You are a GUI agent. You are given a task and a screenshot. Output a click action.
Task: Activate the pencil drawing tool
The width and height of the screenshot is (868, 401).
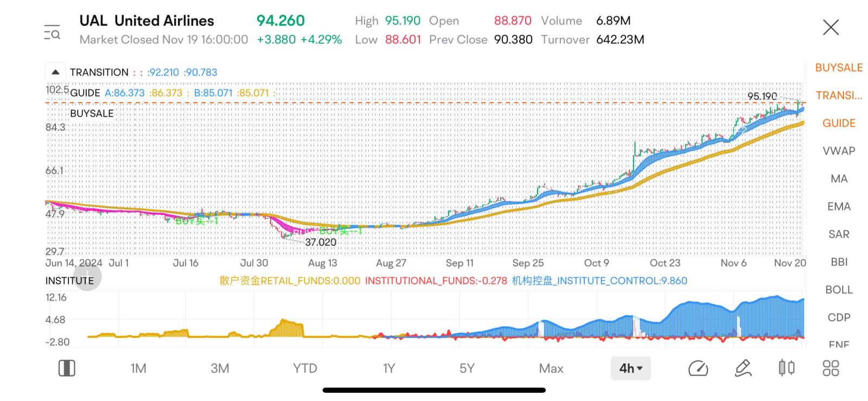click(743, 368)
